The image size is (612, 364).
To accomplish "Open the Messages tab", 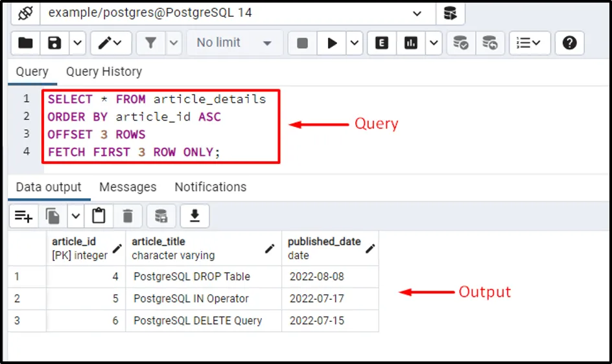I will [x=128, y=187].
